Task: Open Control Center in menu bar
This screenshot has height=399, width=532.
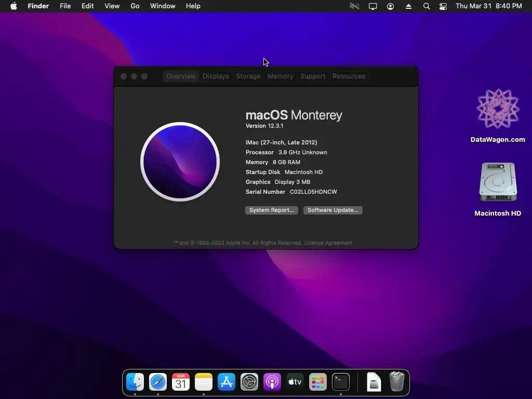Action: point(443,6)
